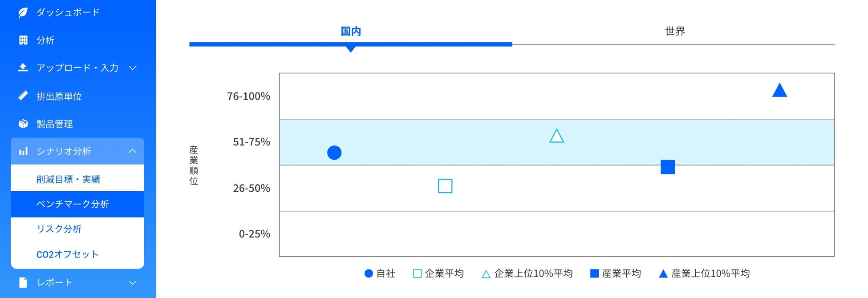This screenshot has width=868, height=298.
Task: Toggle 自社 series in chart legend
Action: tap(380, 274)
